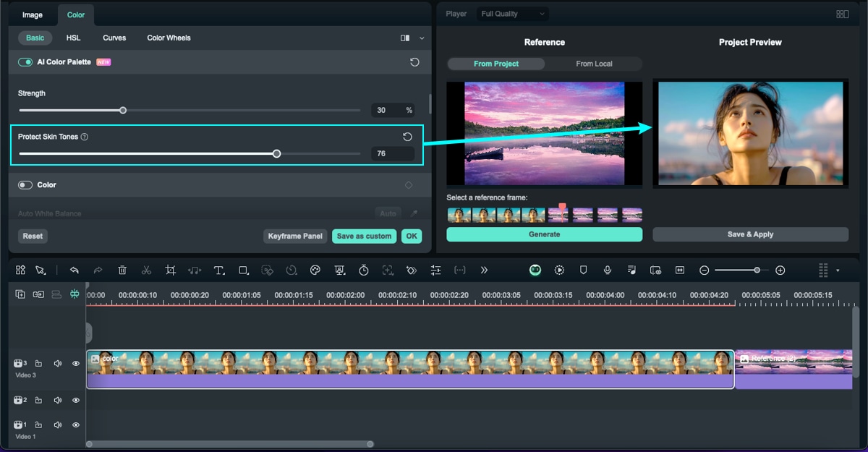
Task: Click the Undo arrow in the timeline toolbar
Action: tap(74, 270)
